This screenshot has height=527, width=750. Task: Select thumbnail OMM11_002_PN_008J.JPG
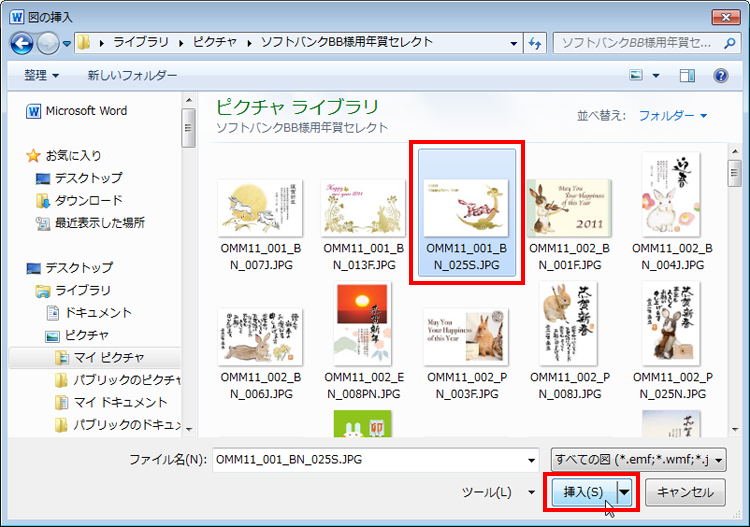coord(569,342)
